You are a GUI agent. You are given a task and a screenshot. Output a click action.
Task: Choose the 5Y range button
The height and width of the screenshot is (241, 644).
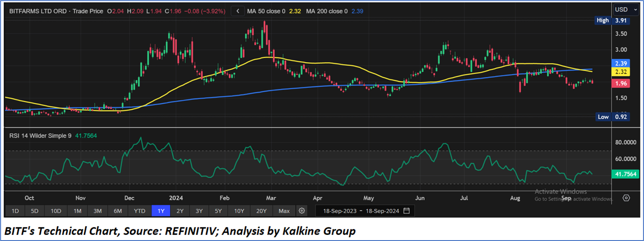pos(218,211)
